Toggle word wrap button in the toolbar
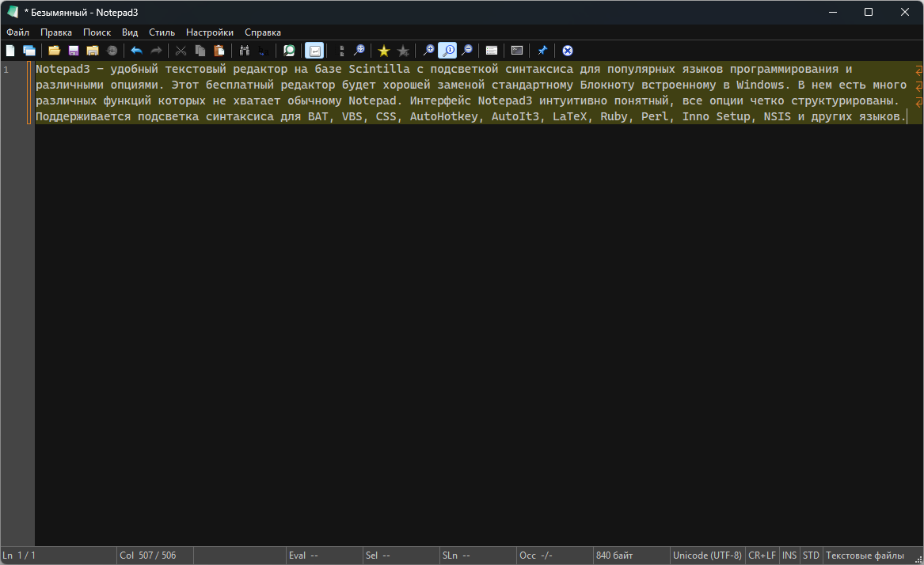This screenshot has width=924, height=565. click(314, 51)
